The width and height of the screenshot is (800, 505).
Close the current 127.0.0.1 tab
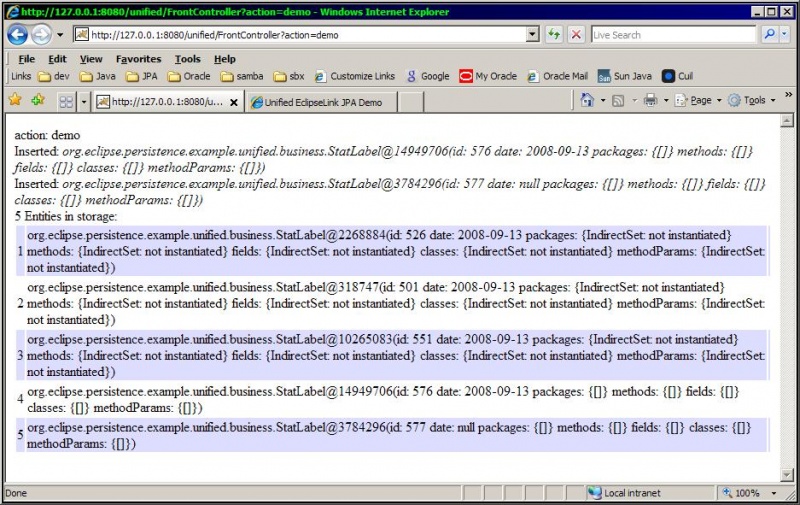coord(234,103)
